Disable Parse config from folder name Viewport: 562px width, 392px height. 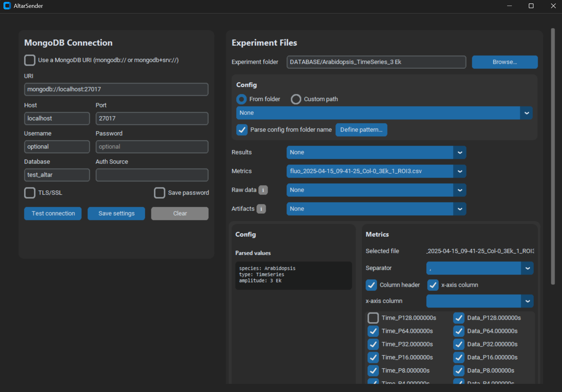[241, 130]
